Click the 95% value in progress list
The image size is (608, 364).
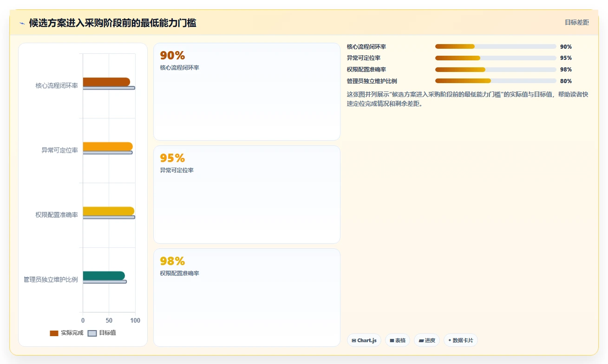[566, 58]
